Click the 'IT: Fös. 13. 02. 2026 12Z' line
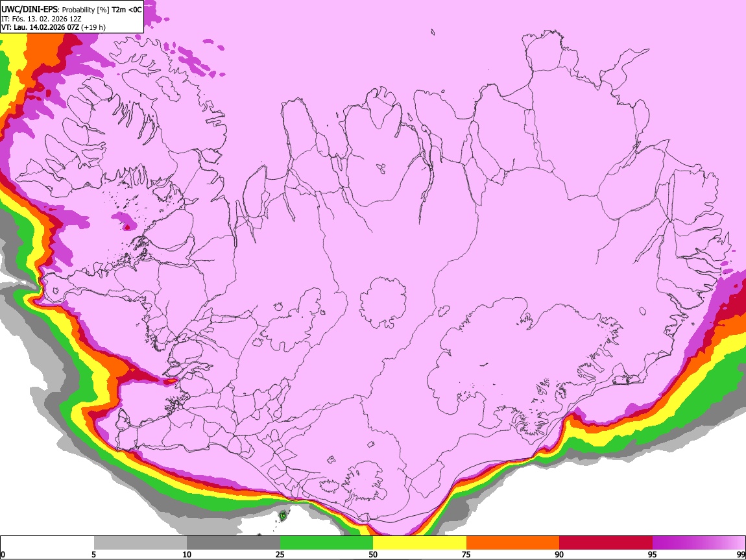Screen dimensions: 746x560 pyautogui.click(x=41, y=19)
